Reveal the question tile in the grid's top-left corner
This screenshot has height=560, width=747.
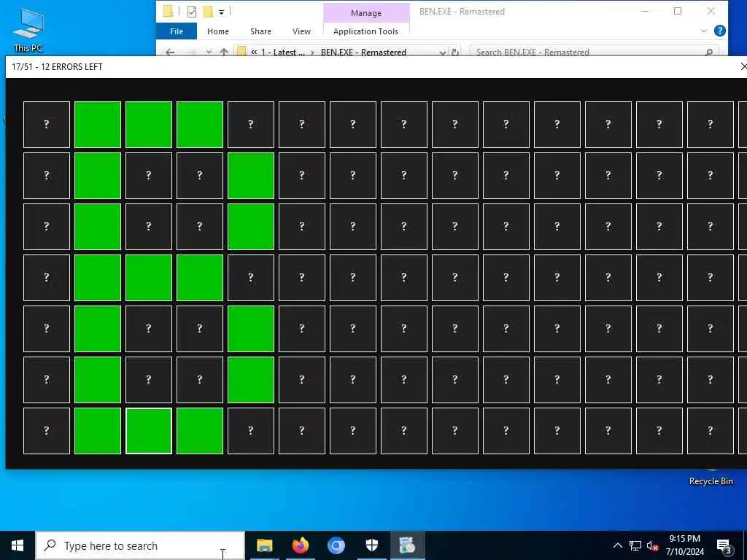[x=47, y=124]
